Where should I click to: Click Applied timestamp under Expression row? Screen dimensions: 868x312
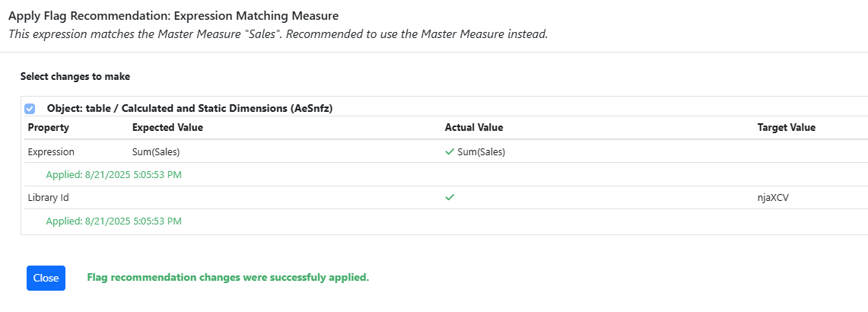pyautogui.click(x=113, y=174)
